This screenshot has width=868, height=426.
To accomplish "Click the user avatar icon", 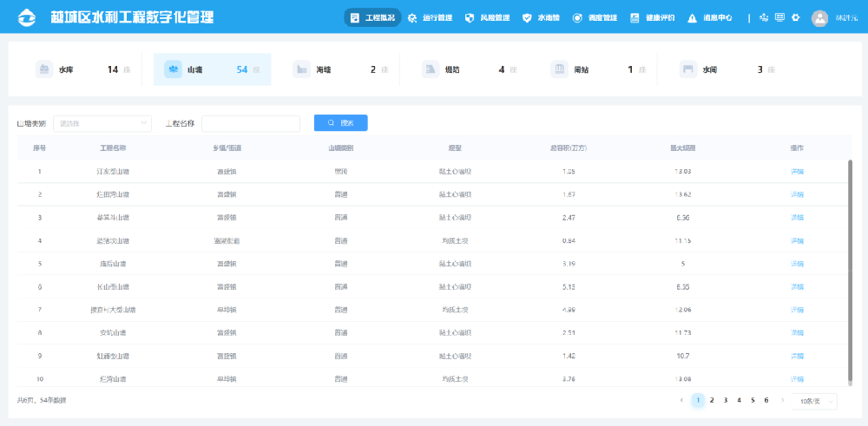I will pos(819,18).
